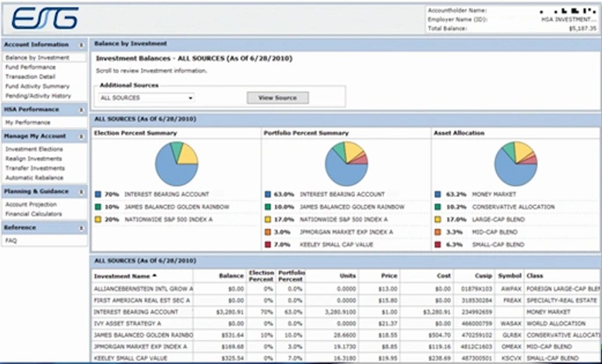Click red swatch for 6.3% Small-Cap Blend
The height and width of the screenshot is (364, 602).
438,245
